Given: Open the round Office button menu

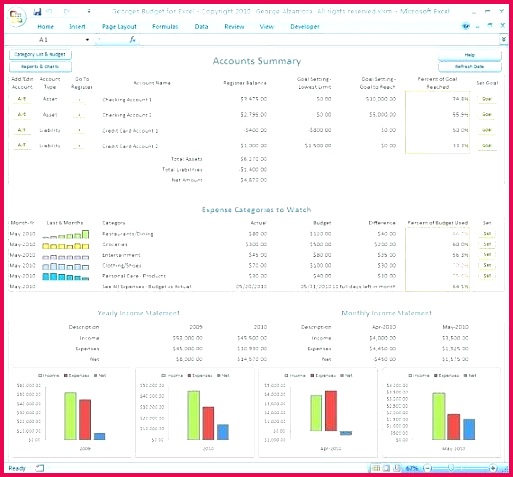Looking at the screenshot, I should pyautogui.click(x=17, y=16).
